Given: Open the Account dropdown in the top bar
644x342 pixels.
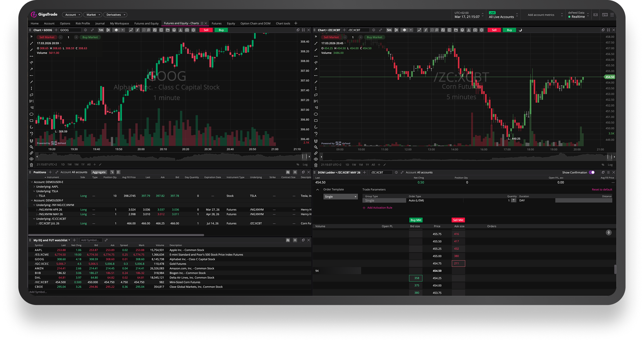Looking at the screenshot, I should coord(72,15).
